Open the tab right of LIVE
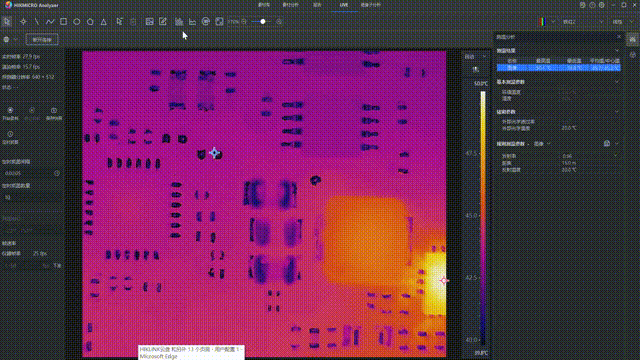The width and height of the screenshot is (640, 360). [x=371, y=5]
